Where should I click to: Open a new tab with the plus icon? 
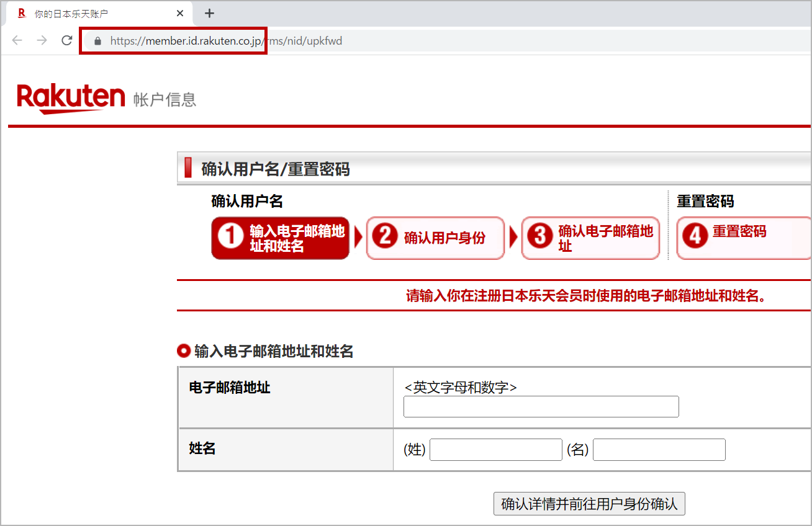click(209, 13)
